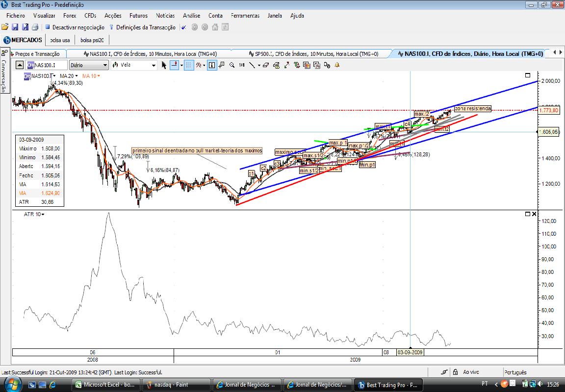Viewport: 565px width, 392px height.
Task: Click the NAS100.I symbol input field
Action: 47,65
